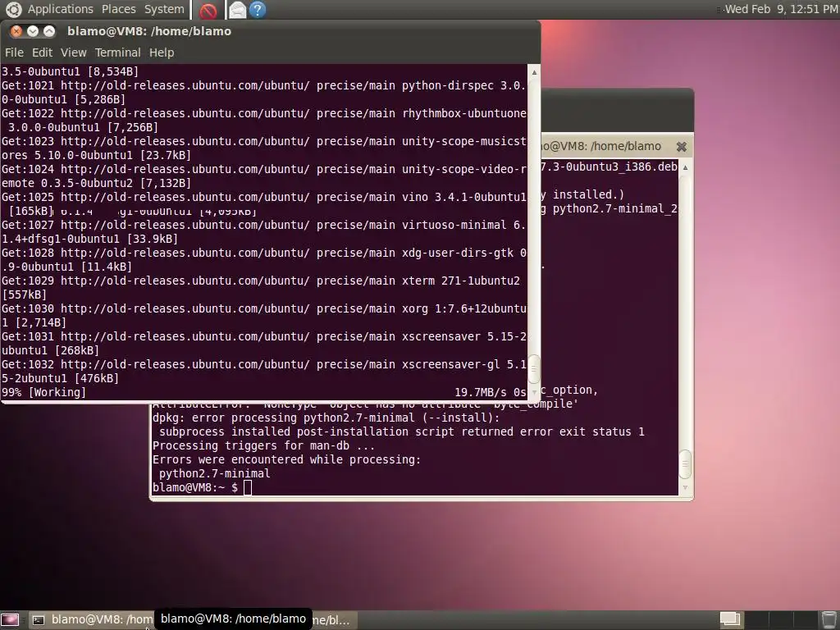The height and width of the screenshot is (630, 840).
Task: Click the 'Get:1032' xscreensaver-gl line
Action: 263,364
